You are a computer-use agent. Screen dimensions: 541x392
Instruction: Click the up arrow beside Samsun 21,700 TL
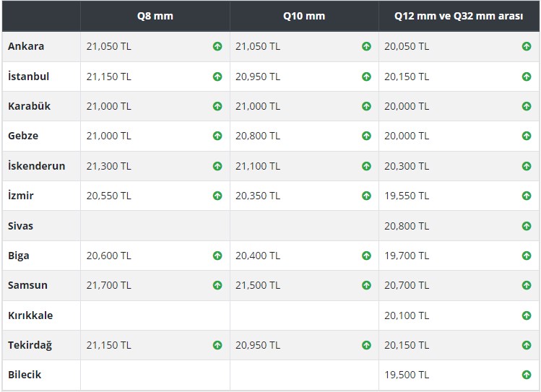(217, 285)
